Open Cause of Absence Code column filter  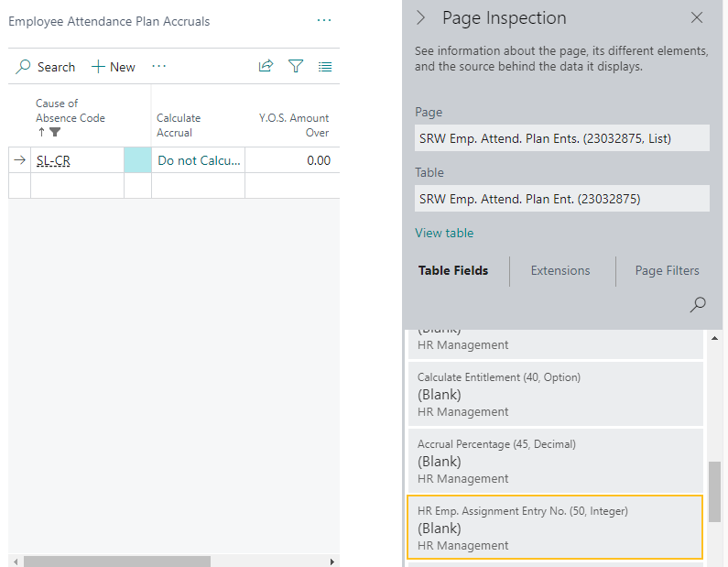[x=55, y=132]
